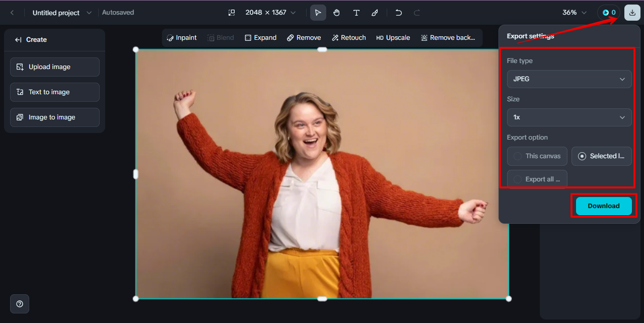Image resolution: width=644 pixels, height=323 pixels.
Task: Choose the Inpaint tool
Action: (x=182, y=38)
